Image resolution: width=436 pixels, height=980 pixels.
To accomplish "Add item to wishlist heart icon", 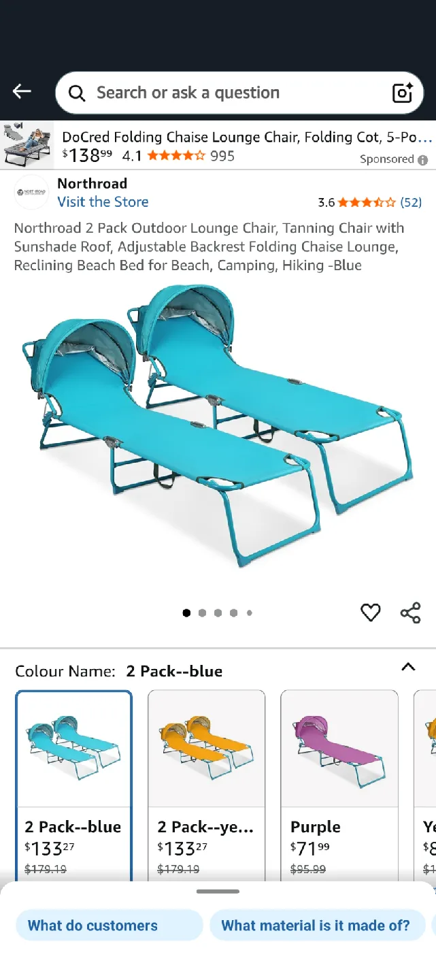I will 370,612.
